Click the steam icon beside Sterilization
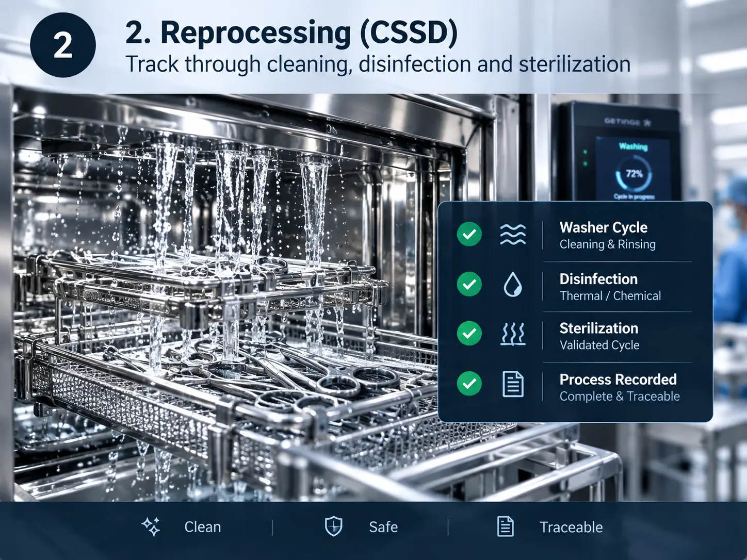747x560 pixels. [513, 334]
